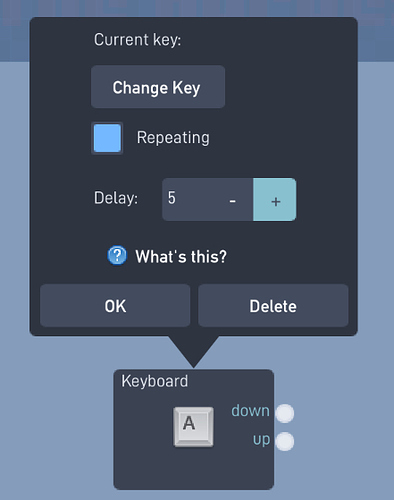This screenshot has width=394, height=500.
Task: Focus the Delay value field showing 5
Action: [x=188, y=199]
